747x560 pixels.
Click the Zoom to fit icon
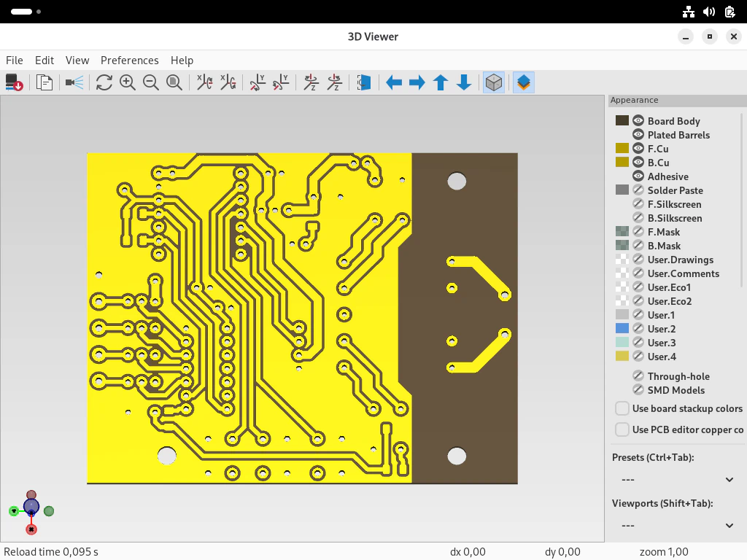tap(174, 82)
